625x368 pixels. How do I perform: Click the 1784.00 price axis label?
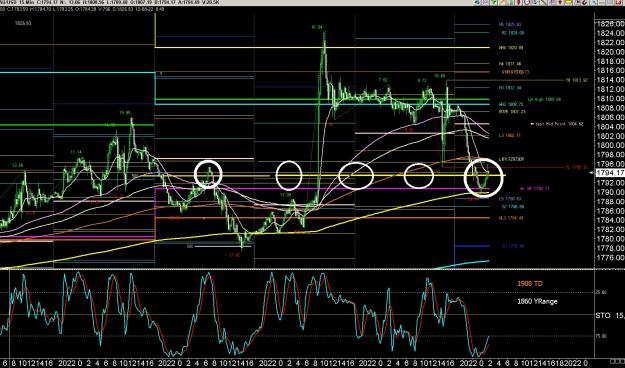610,220
